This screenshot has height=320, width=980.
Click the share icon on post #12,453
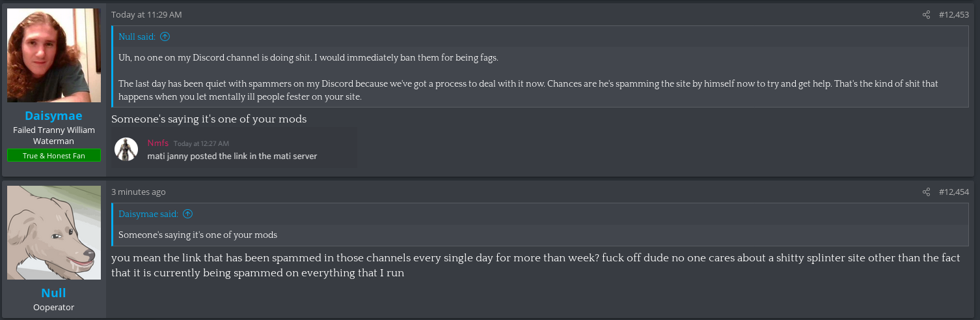tap(926, 14)
